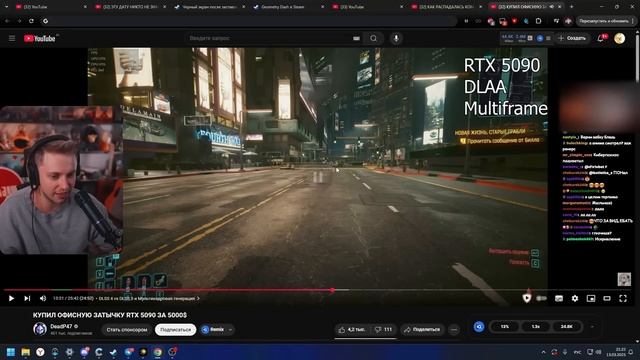Click Подписаться to subscribe
The height and width of the screenshot is (360, 640).
click(176, 329)
